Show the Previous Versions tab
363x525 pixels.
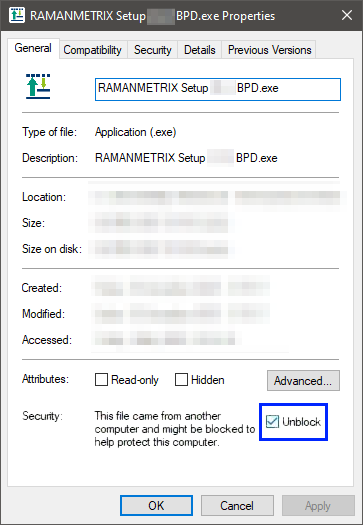(x=269, y=50)
